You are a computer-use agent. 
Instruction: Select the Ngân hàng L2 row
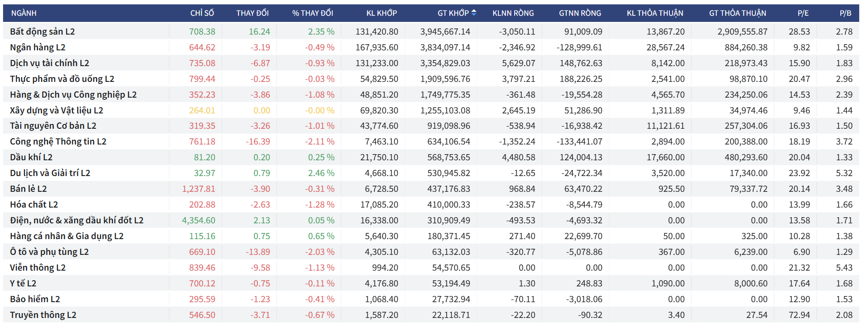[38, 47]
